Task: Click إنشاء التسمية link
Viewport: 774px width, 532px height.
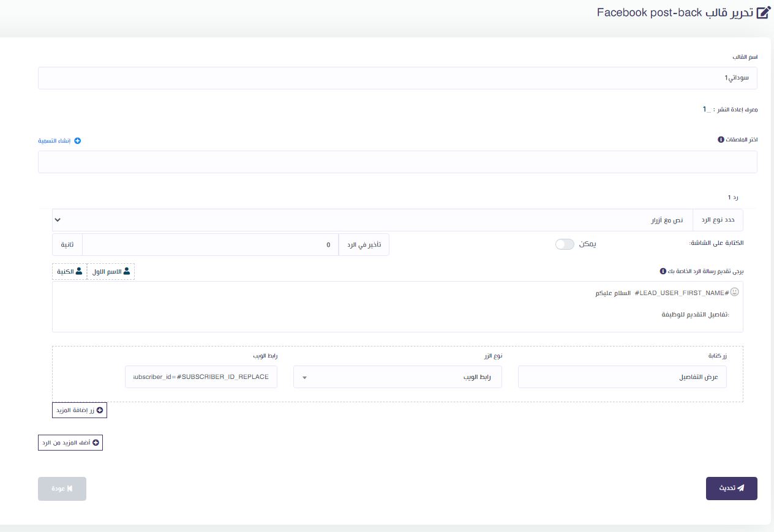Action: (x=54, y=141)
